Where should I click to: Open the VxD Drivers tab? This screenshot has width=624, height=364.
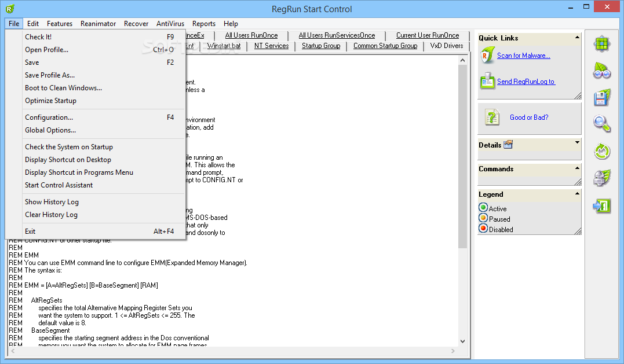pyautogui.click(x=447, y=46)
